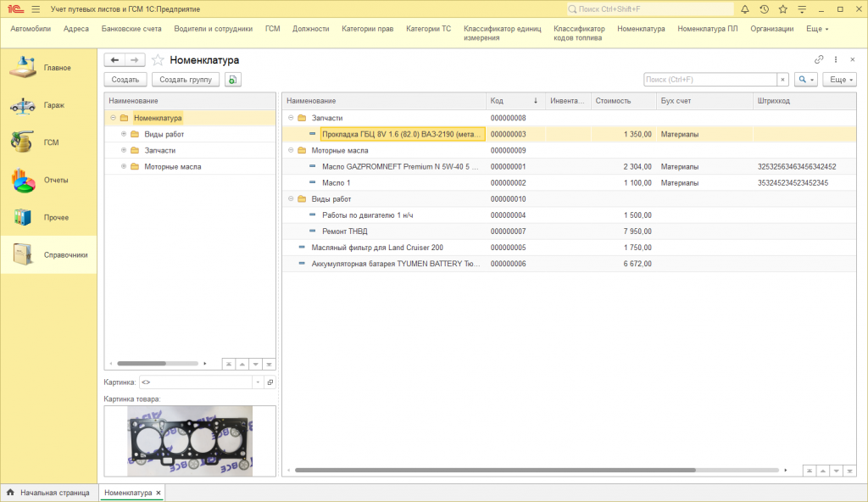The height and width of the screenshot is (502, 868).
Task: Open Водители и сотрудники menu item
Action: click(213, 28)
